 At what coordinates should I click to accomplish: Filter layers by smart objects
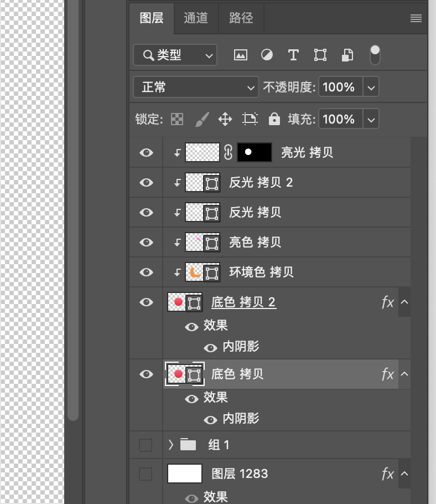click(347, 55)
